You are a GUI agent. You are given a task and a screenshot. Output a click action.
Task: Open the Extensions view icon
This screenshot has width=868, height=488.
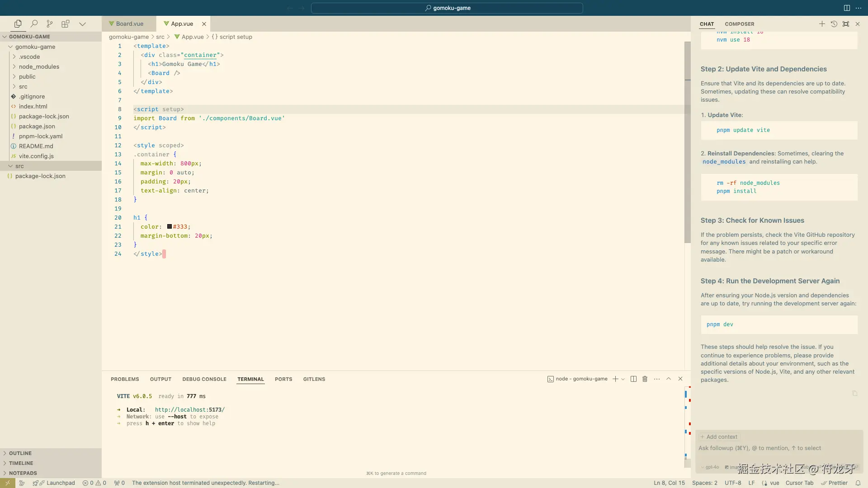tap(66, 24)
